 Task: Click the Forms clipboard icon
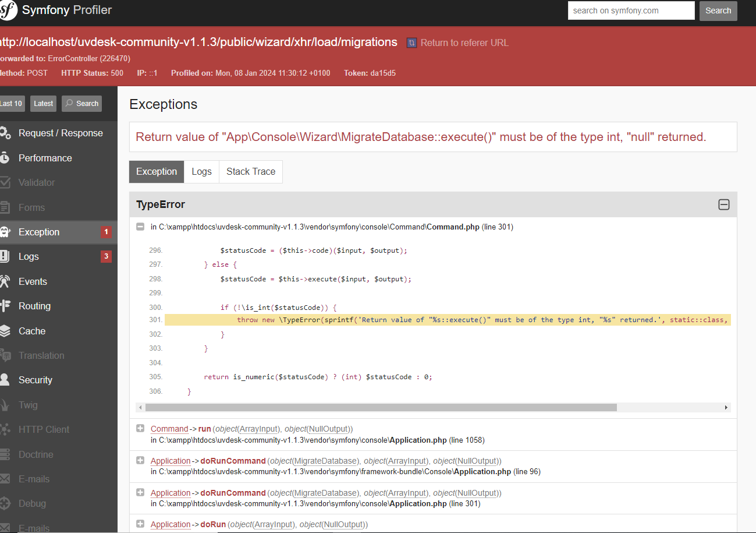[5, 207]
